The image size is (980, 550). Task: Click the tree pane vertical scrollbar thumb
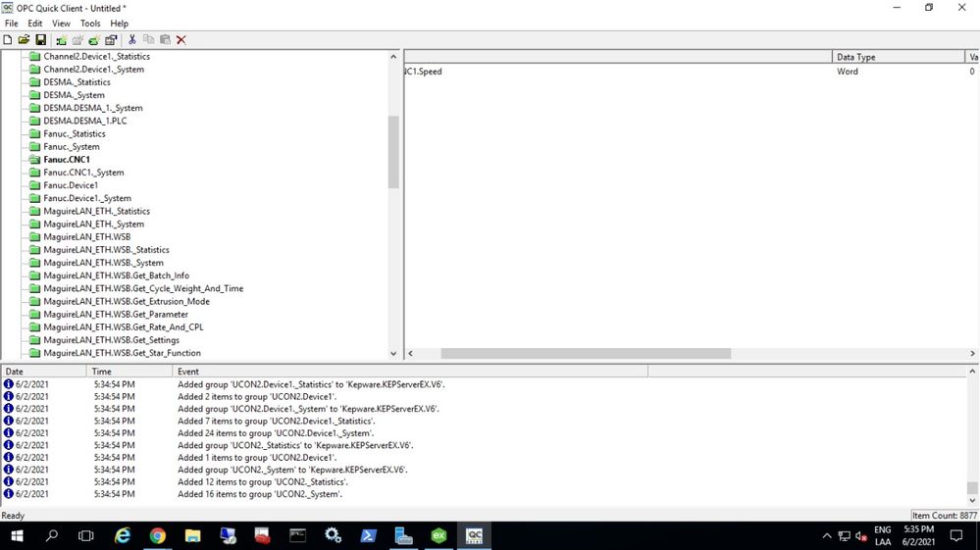(x=393, y=152)
